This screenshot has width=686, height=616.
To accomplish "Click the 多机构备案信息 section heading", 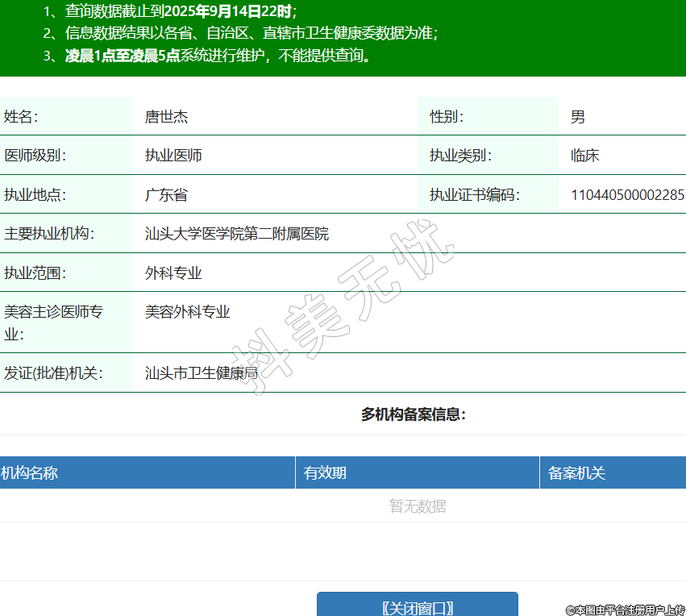I will point(413,414).
